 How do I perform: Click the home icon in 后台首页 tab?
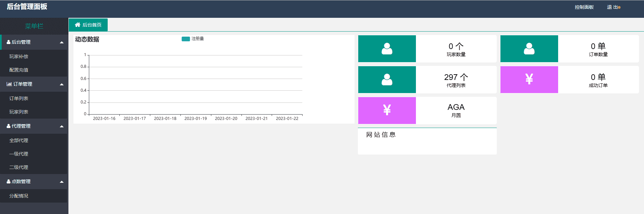[x=77, y=25]
